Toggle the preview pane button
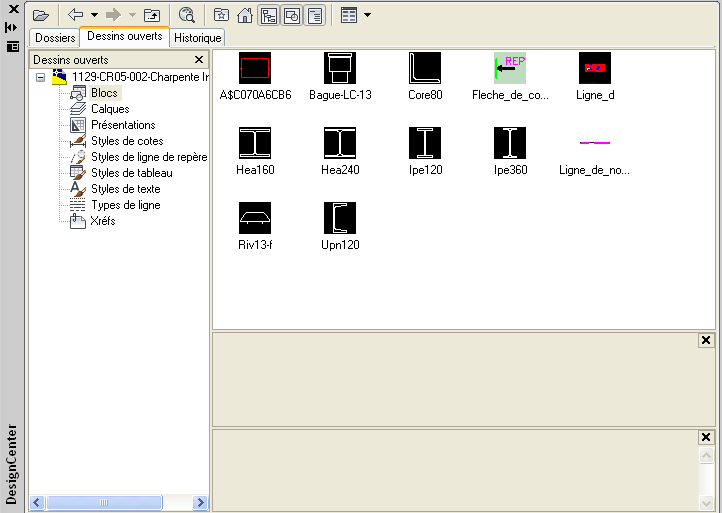 (x=292, y=15)
